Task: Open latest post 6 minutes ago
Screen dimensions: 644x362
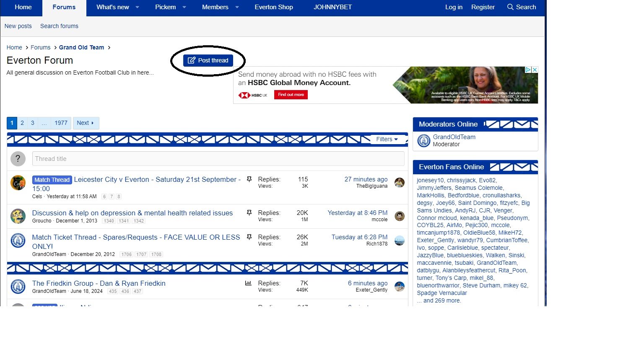Action: pyautogui.click(x=368, y=283)
